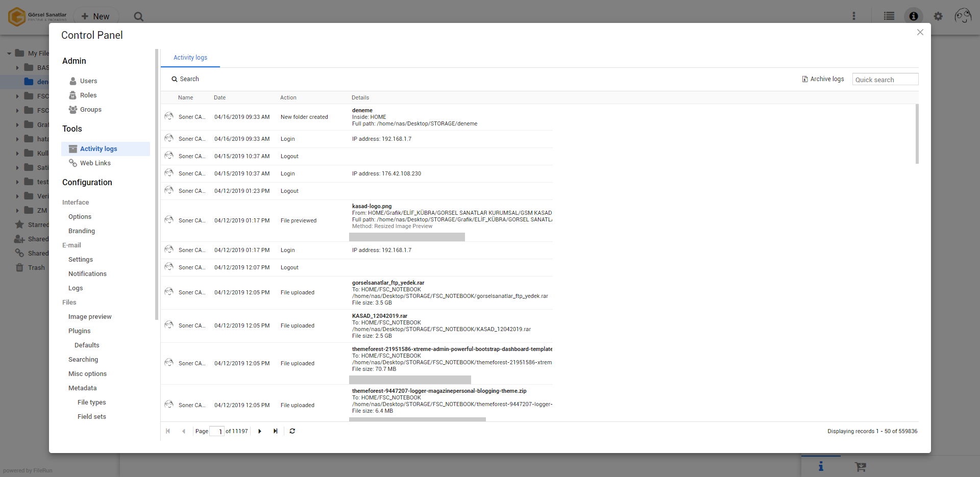Go to next page of logs
The width and height of the screenshot is (980, 477).
(x=260, y=431)
